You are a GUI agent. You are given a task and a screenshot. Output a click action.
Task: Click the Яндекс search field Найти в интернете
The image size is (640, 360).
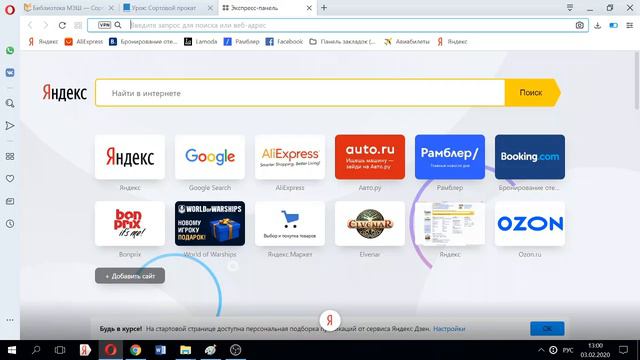(x=300, y=93)
